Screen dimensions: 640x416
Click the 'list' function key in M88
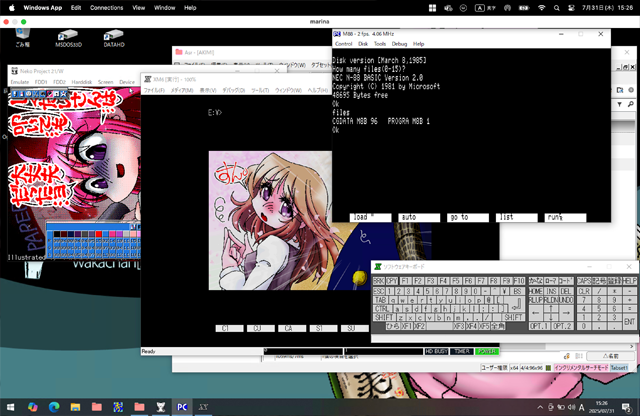tap(516, 218)
